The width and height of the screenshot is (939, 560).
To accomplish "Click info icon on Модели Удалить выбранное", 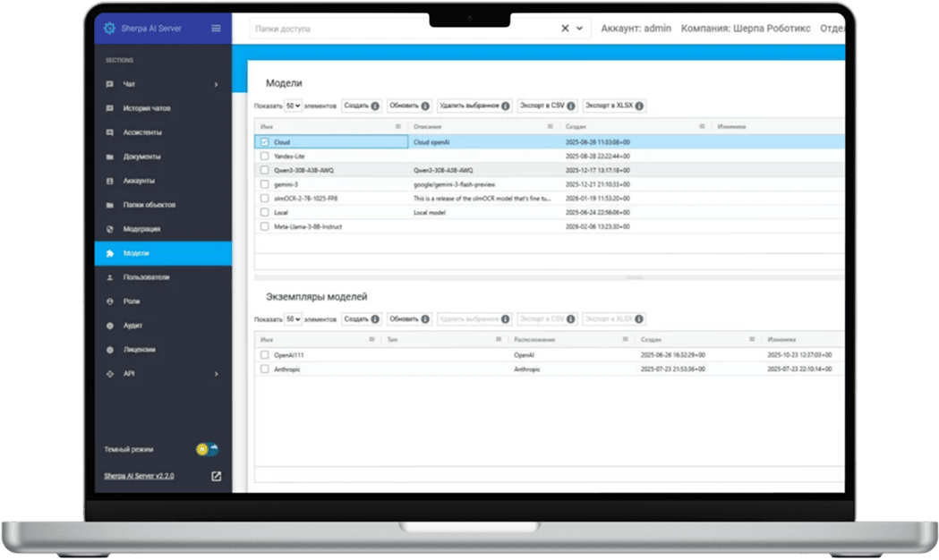I will 506,106.
